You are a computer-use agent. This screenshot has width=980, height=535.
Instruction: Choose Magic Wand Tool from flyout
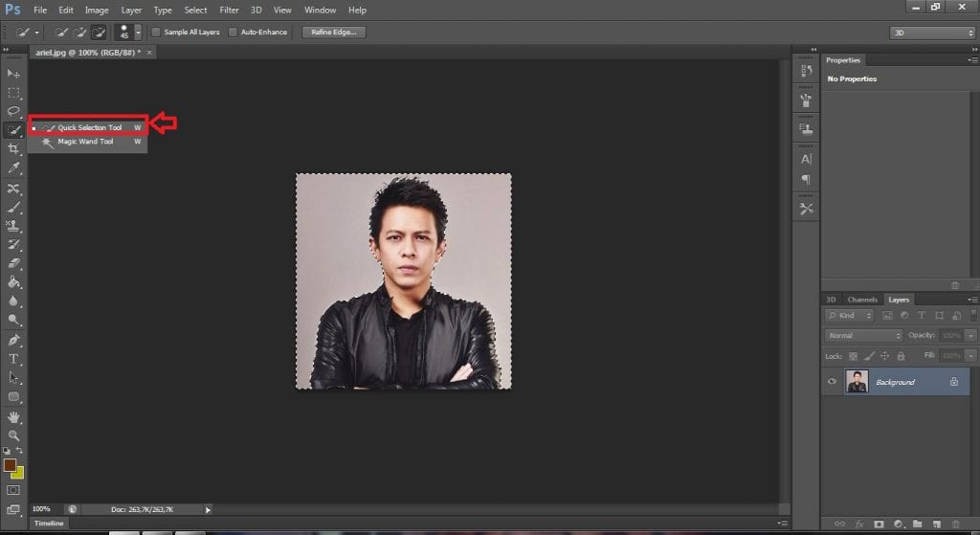85,142
